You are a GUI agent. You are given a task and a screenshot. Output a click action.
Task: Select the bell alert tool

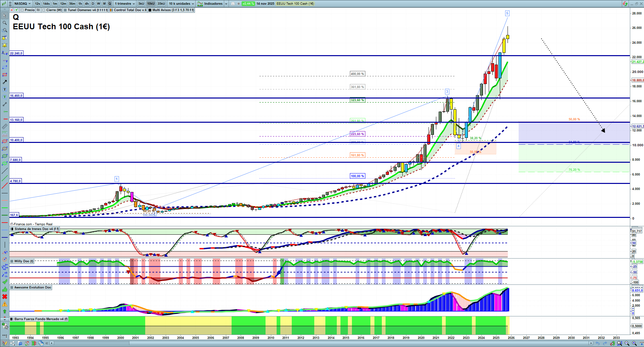click(5, 45)
